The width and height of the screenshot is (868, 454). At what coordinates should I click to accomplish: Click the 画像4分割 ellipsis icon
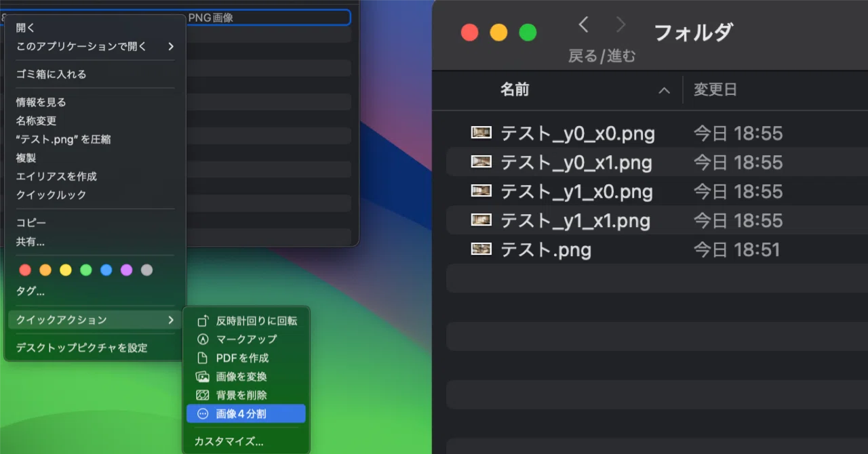tap(202, 413)
